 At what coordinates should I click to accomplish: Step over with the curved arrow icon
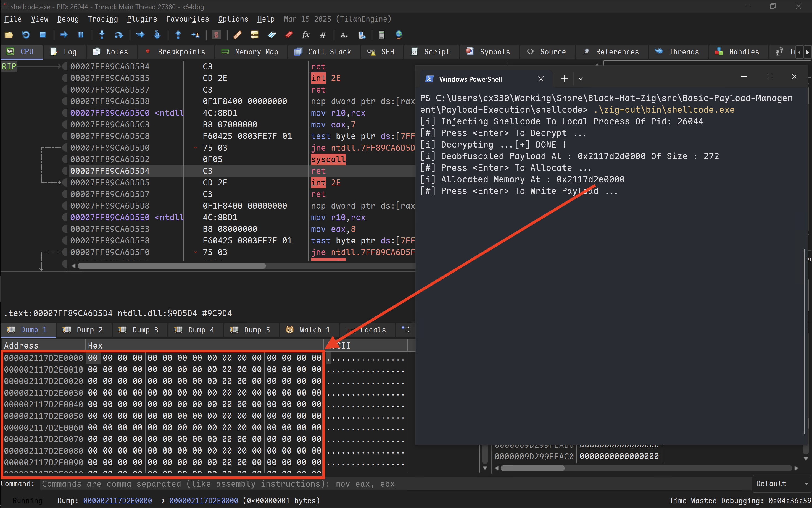(119, 35)
